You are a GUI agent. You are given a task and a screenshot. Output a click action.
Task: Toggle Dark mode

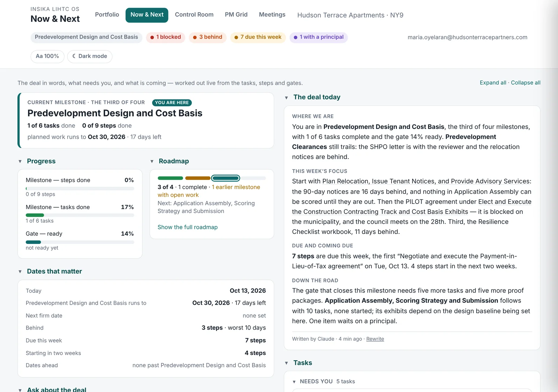click(90, 56)
